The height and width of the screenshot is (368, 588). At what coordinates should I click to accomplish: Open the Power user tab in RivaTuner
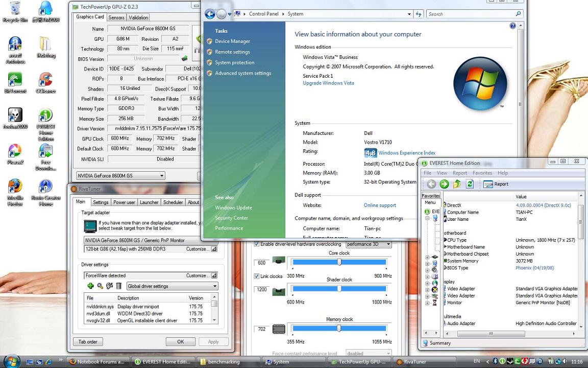[x=124, y=202]
